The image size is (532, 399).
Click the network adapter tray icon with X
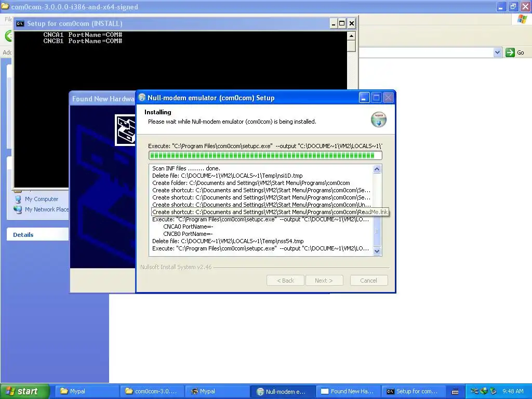(x=475, y=391)
